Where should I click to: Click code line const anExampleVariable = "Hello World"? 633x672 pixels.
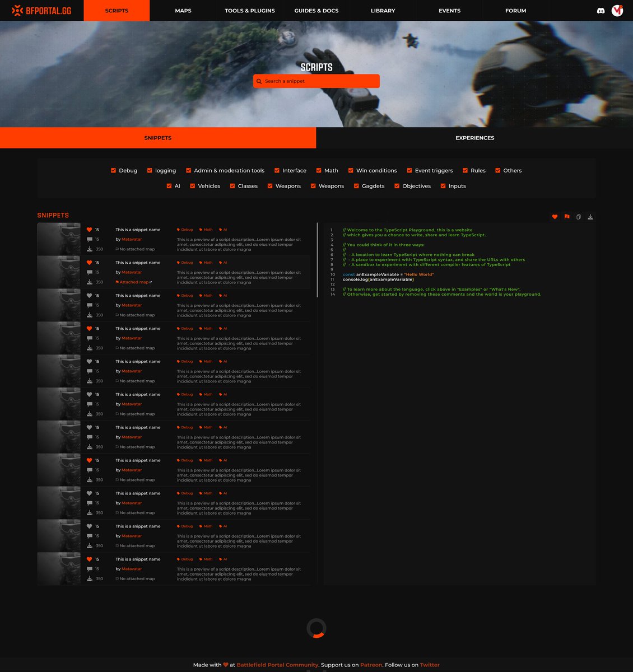[388, 274]
